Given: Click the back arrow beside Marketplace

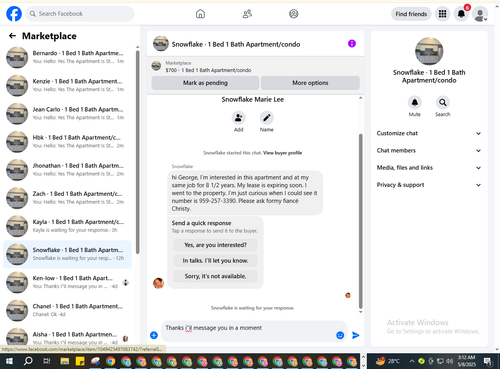Looking at the screenshot, I should pos(12,36).
